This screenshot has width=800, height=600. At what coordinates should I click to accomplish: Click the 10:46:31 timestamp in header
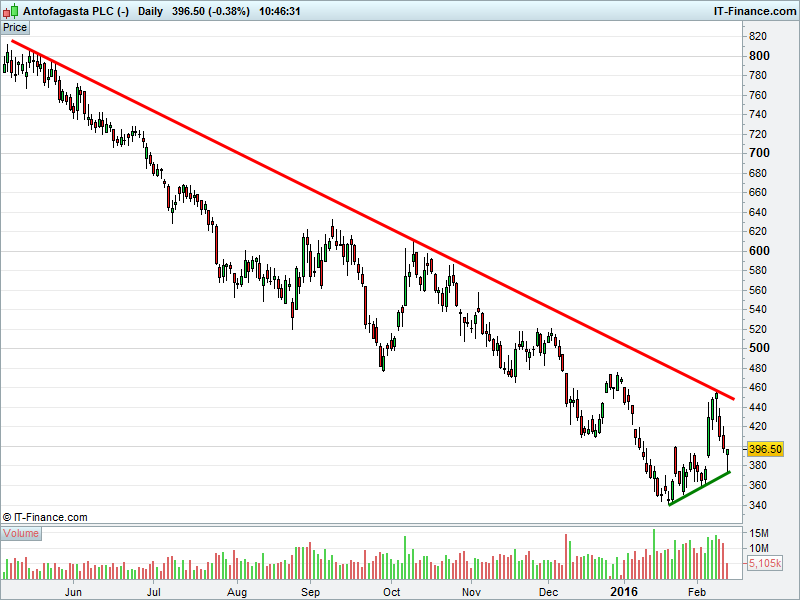point(290,11)
